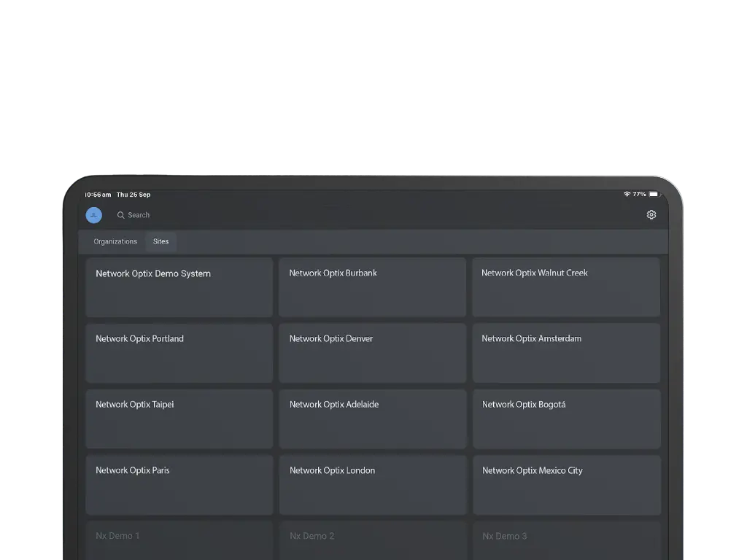Open Network Optix Demo System site
The height and width of the screenshot is (560, 747).
[179, 287]
